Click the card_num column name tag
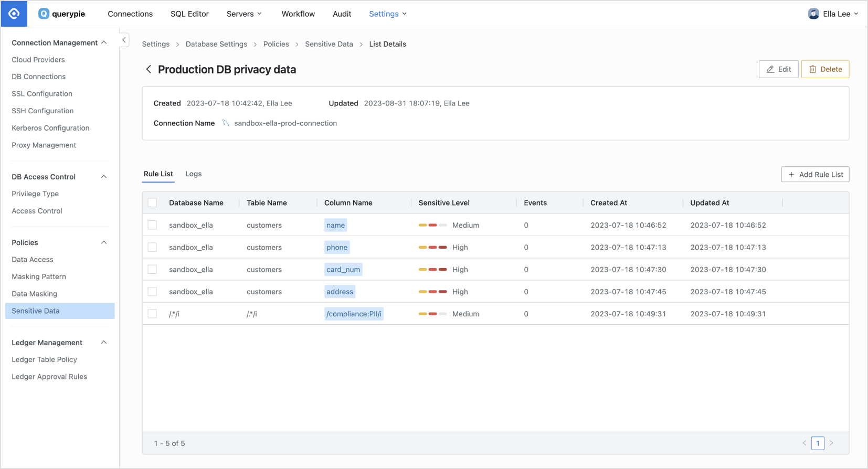868x469 pixels. point(343,270)
